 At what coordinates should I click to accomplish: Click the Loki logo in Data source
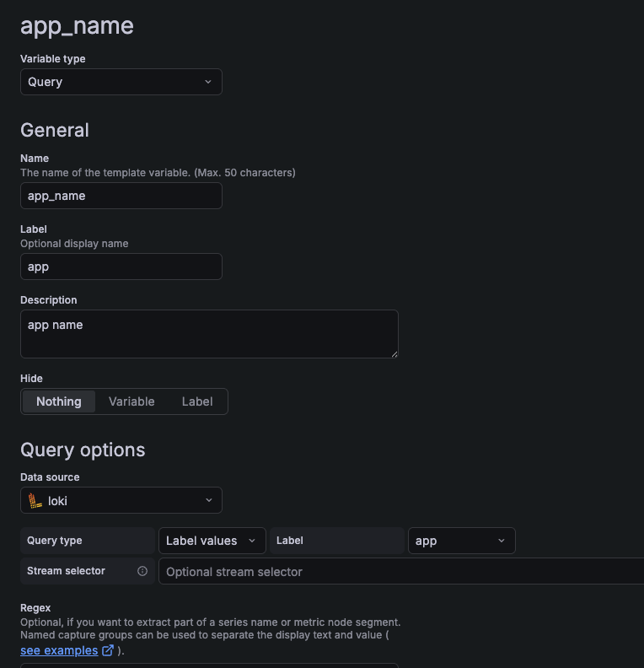[35, 500]
